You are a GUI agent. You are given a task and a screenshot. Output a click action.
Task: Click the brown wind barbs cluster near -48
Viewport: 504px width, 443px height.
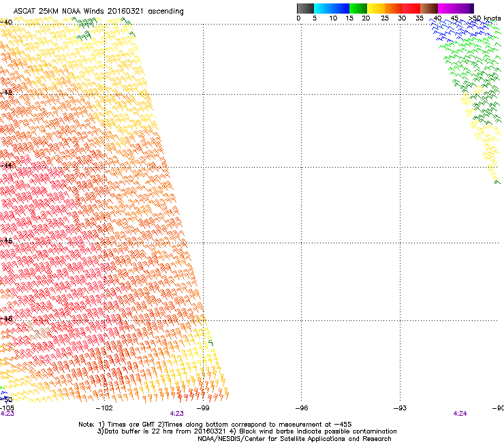click(x=39, y=331)
